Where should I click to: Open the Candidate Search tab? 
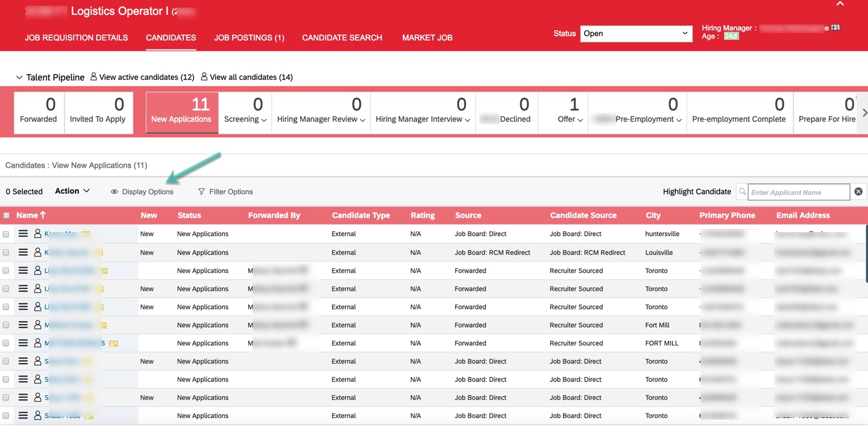(x=341, y=38)
